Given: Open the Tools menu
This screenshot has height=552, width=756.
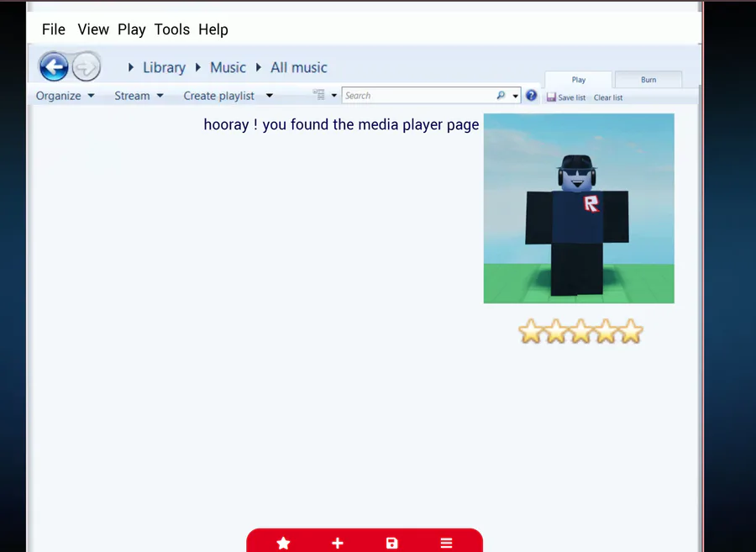Looking at the screenshot, I should click(171, 29).
